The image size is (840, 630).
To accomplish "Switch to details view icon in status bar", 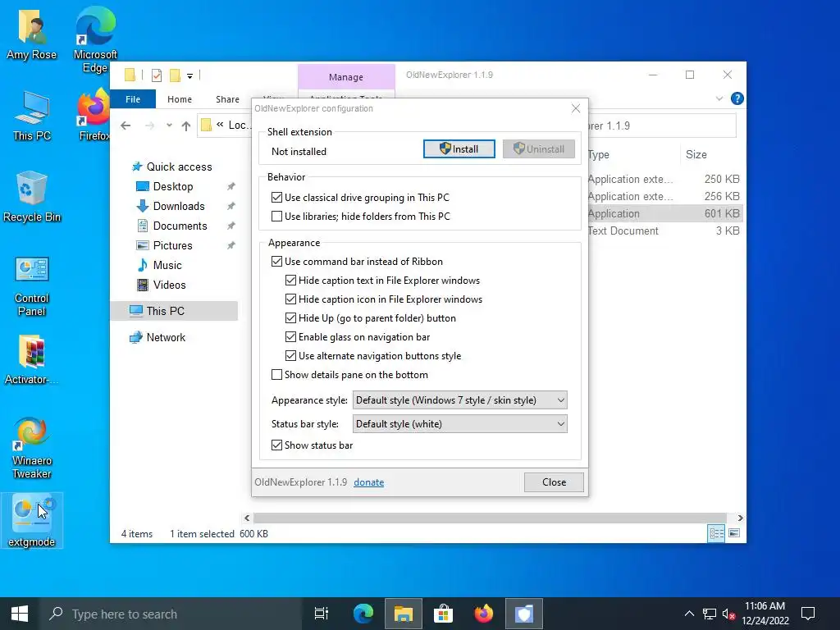I will [716, 533].
